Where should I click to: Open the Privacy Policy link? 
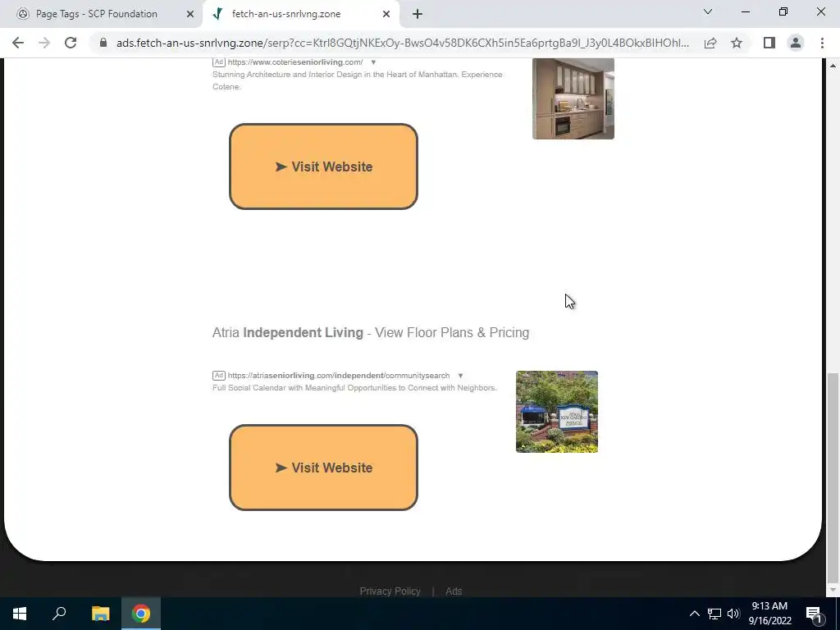click(390, 591)
